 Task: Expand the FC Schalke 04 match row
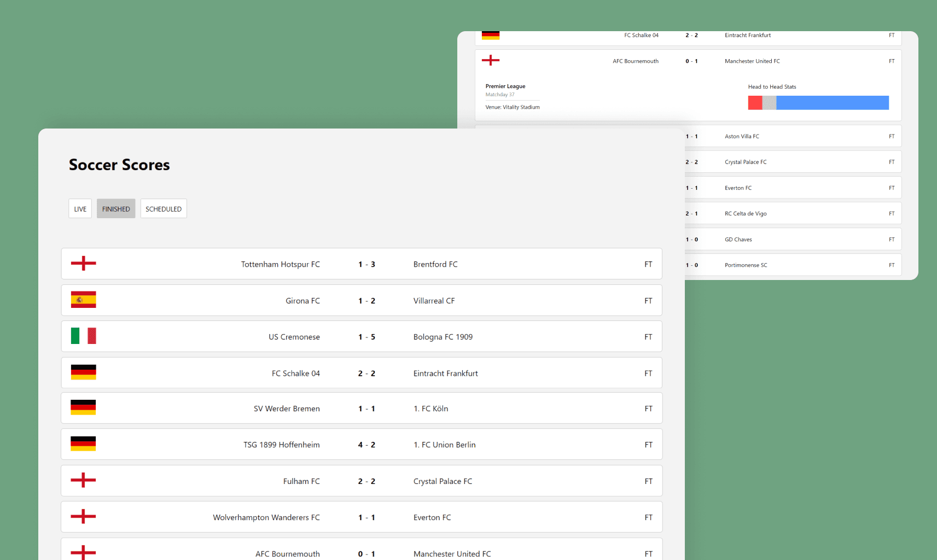pos(362,373)
